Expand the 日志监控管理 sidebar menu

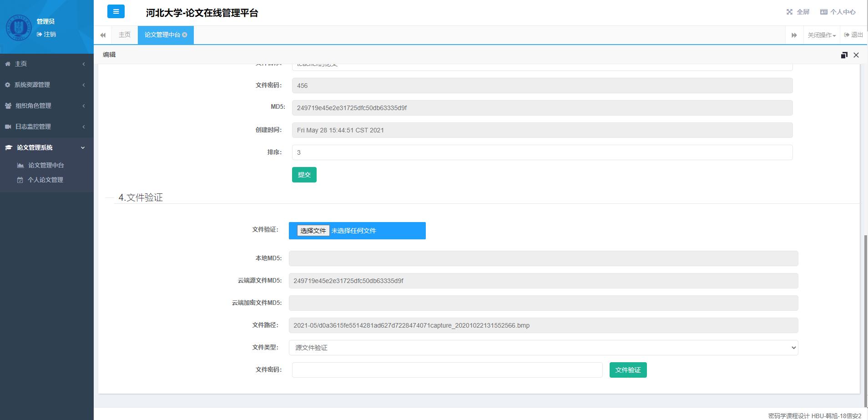point(47,127)
